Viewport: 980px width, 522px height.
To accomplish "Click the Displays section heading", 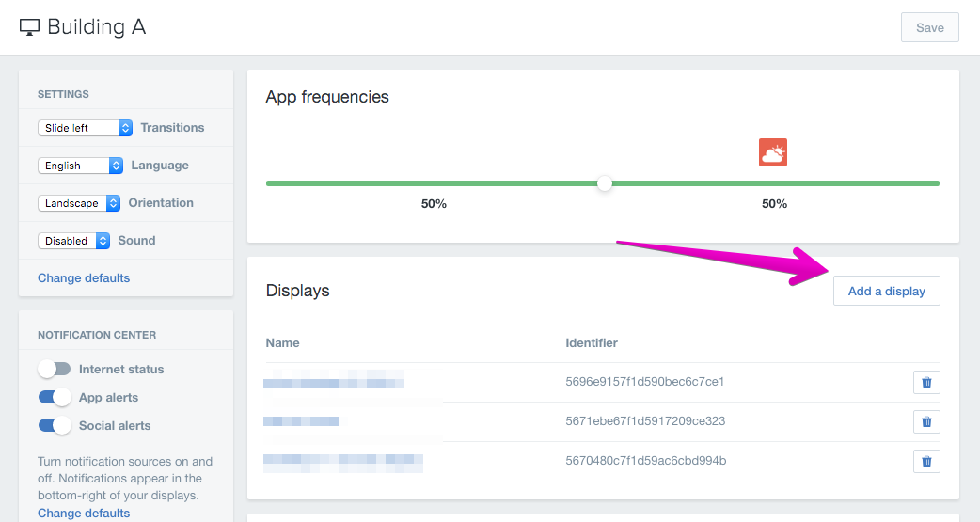I will tap(297, 291).
